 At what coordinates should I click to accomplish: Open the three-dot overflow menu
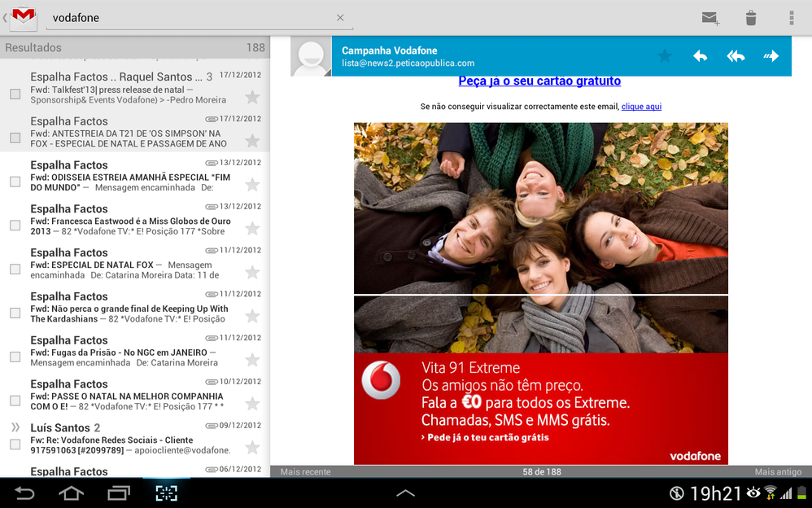(791, 18)
